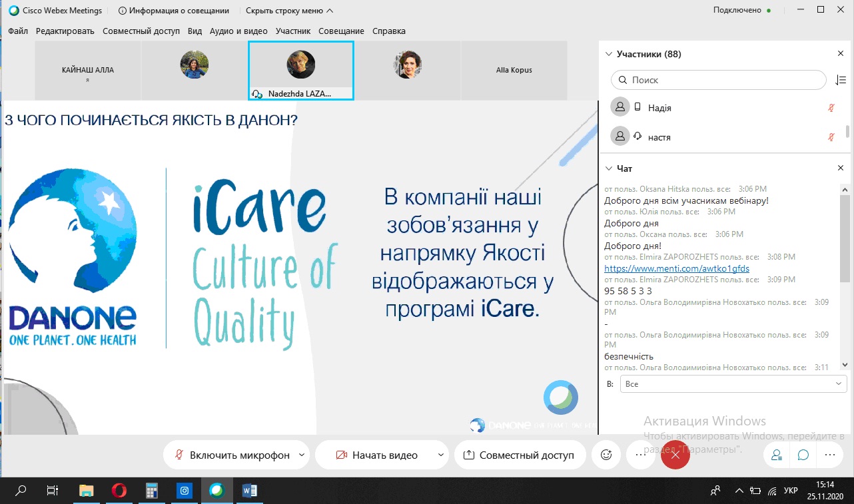The image size is (854, 504).
Task: Click Начать видео to start camera
Action: point(376,455)
